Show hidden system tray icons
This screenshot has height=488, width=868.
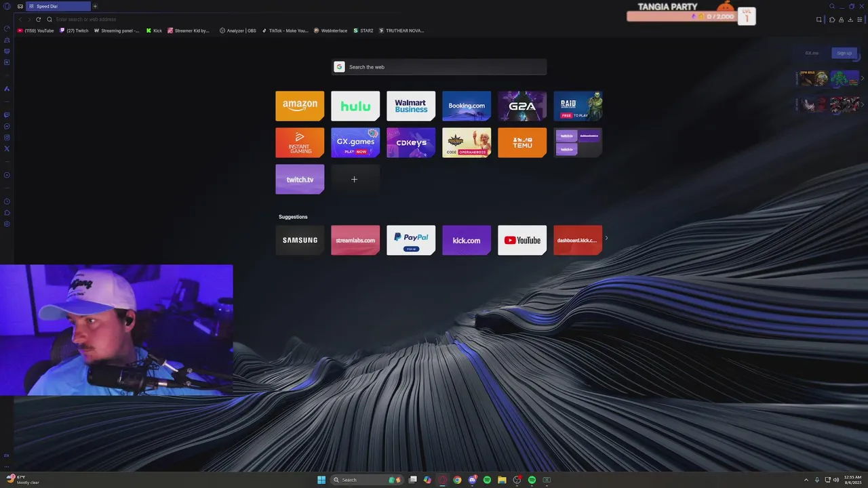click(x=806, y=480)
